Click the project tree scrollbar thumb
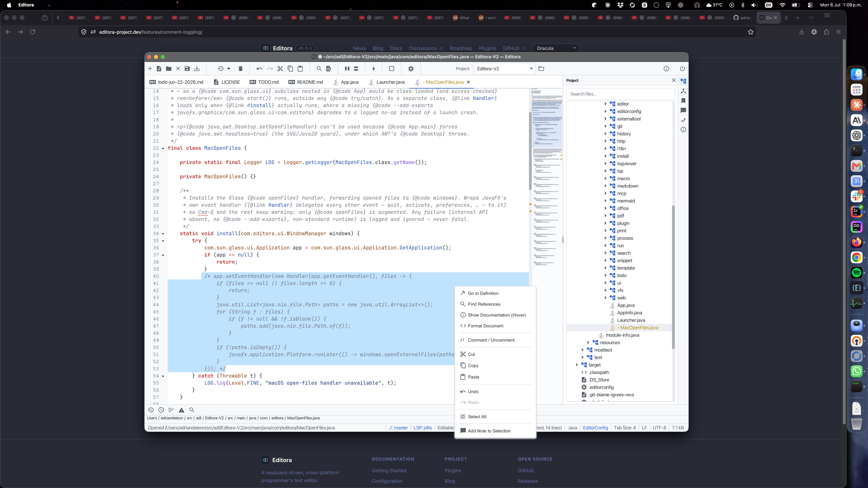 673,277
